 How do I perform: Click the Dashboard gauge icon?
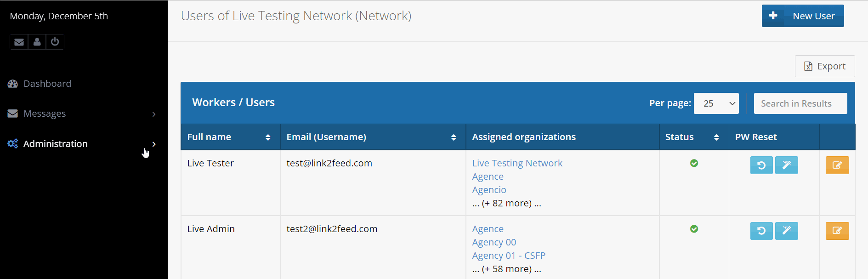click(12, 83)
